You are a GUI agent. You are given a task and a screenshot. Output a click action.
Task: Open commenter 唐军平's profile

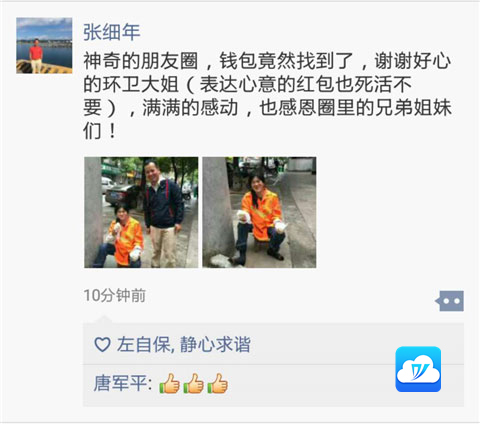click(x=120, y=383)
